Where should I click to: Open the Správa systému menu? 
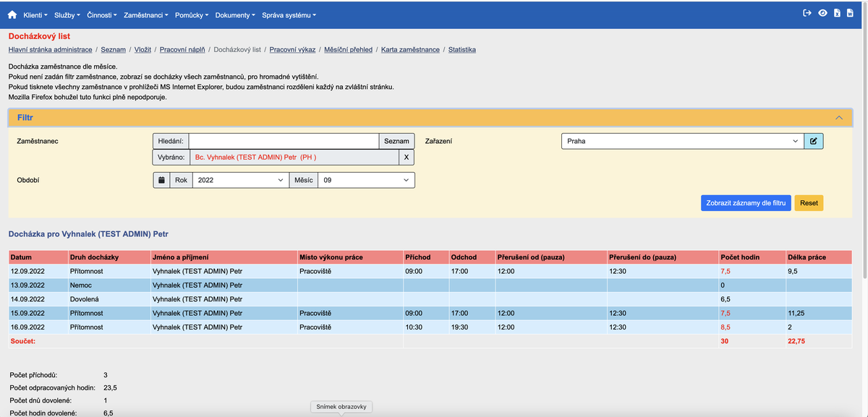(x=289, y=15)
